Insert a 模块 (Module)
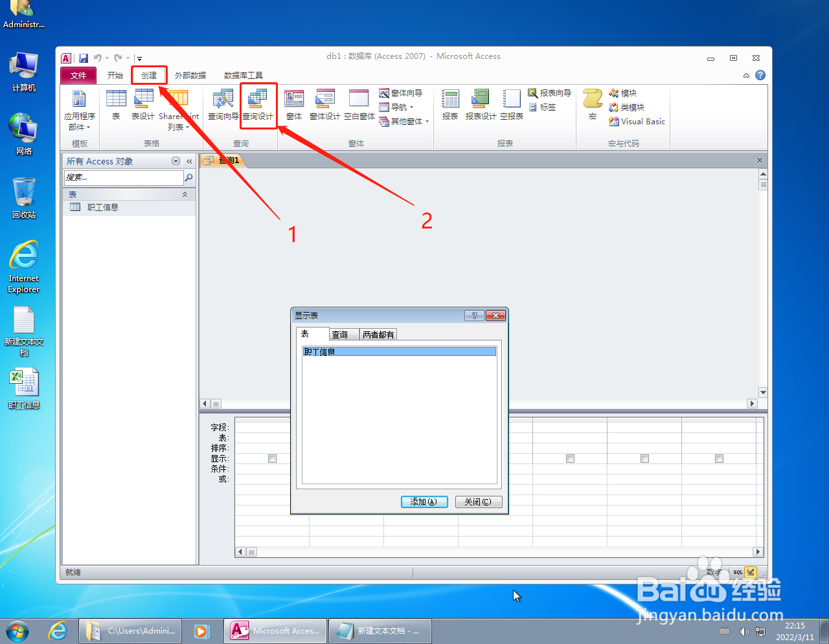This screenshot has height=644, width=829. (622, 93)
